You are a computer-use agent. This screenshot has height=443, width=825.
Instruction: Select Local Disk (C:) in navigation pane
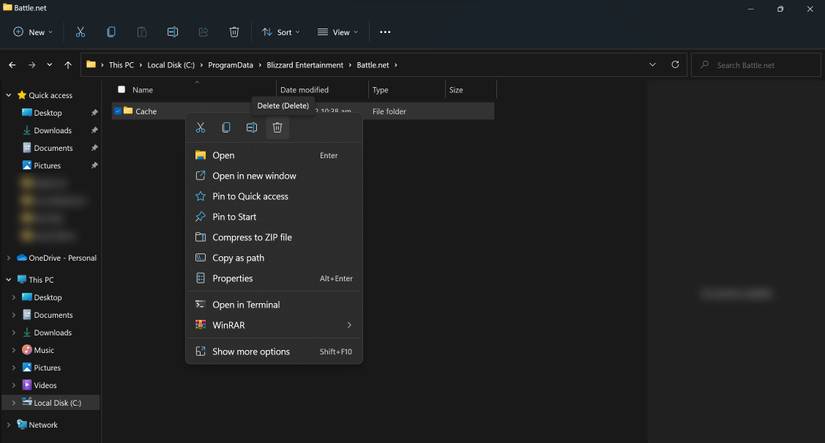57,403
